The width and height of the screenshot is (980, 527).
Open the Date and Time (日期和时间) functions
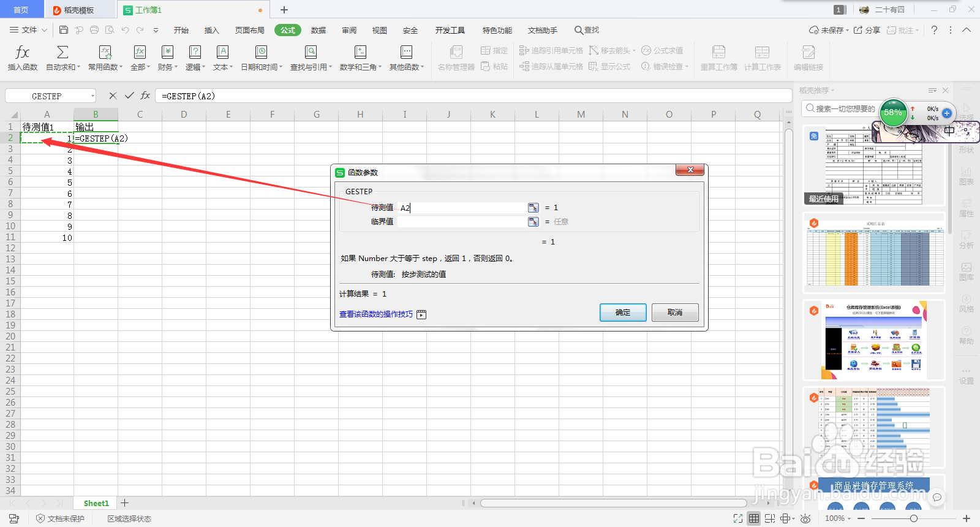(262, 58)
